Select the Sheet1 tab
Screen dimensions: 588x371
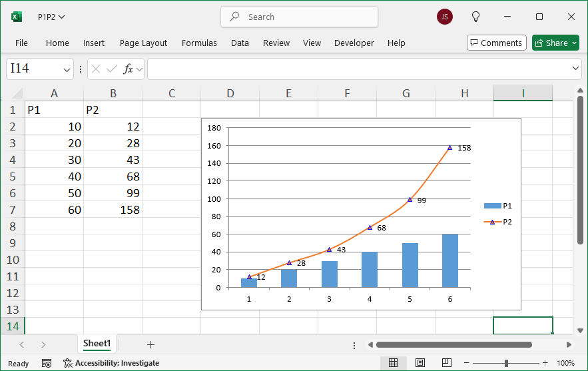click(x=97, y=344)
